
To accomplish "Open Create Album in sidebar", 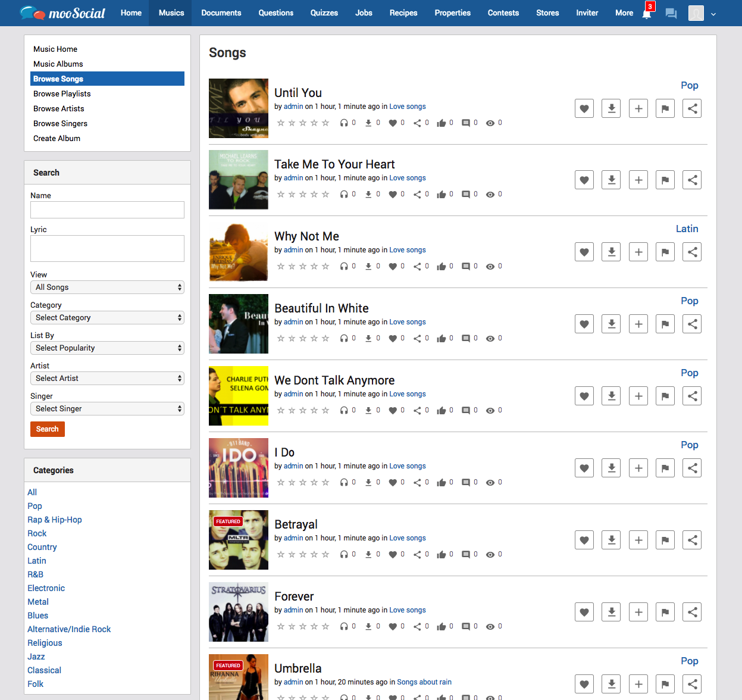I will 57,138.
